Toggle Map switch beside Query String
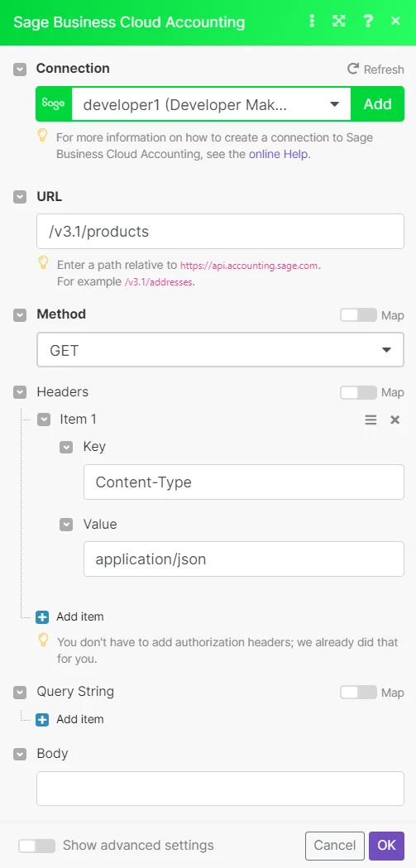Image resolution: width=416 pixels, height=868 pixels. click(x=358, y=693)
